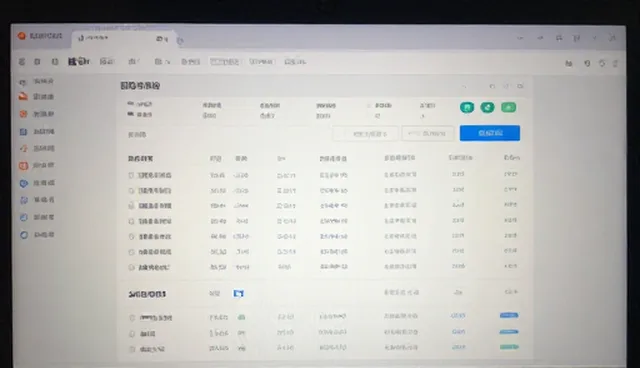Tick the checkbox of the bottom visible row in the lower list
640x368 pixels.
pos(132,349)
